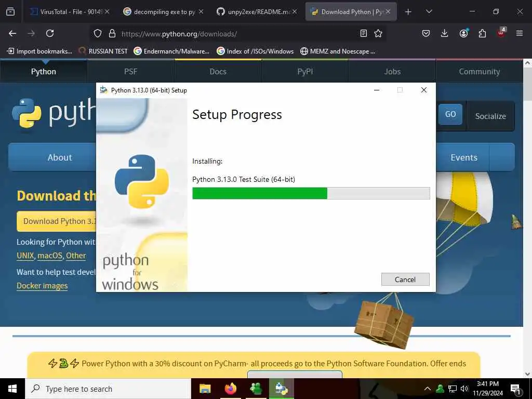Click the Firefox taskbar icon
The width and height of the screenshot is (532, 399).
pyautogui.click(x=230, y=389)
